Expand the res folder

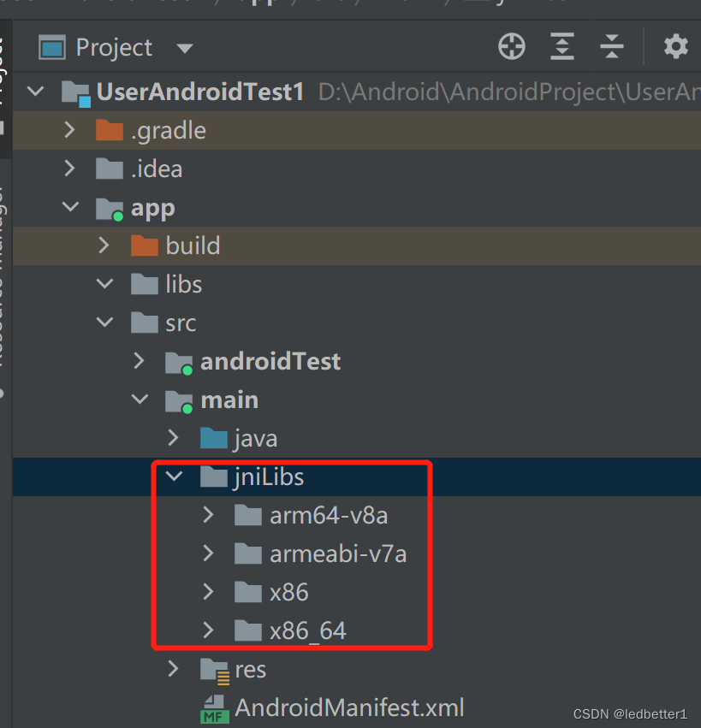pyautogui.click(x=173, y=669)
